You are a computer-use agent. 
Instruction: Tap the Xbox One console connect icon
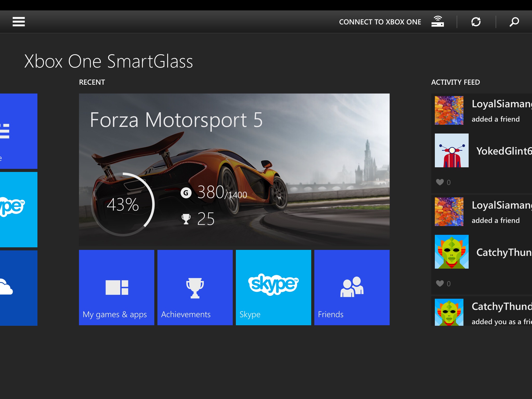pyautogui.click(x=438, y=22)
